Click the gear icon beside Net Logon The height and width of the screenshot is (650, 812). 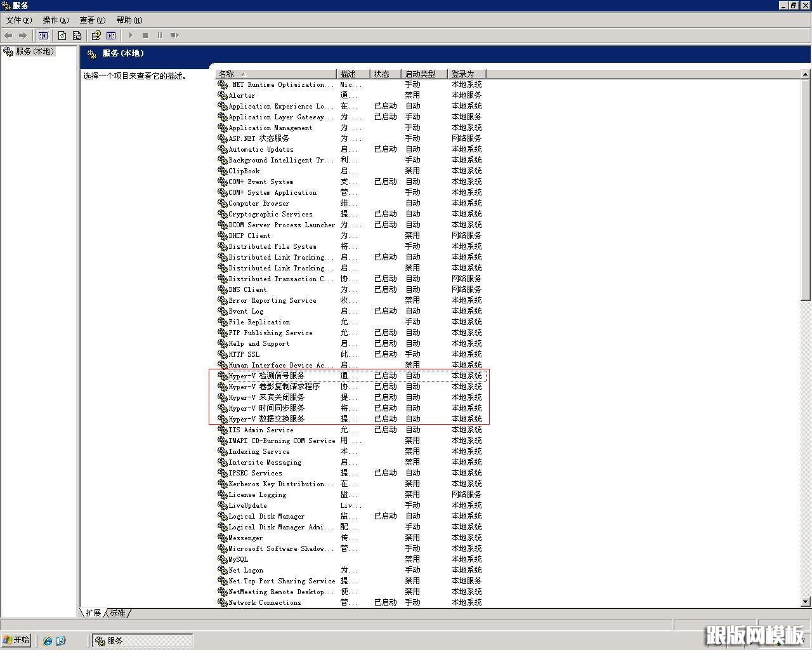point(223,570)
